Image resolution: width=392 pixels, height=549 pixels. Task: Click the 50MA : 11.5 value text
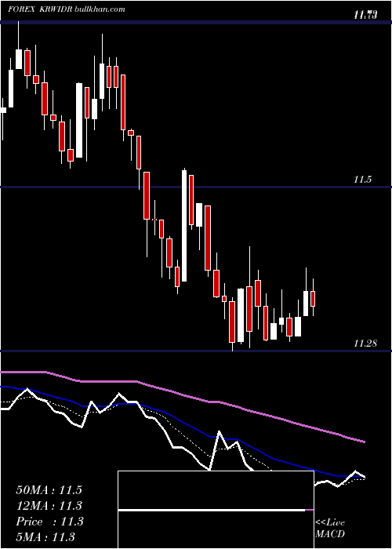pos(49,490)
